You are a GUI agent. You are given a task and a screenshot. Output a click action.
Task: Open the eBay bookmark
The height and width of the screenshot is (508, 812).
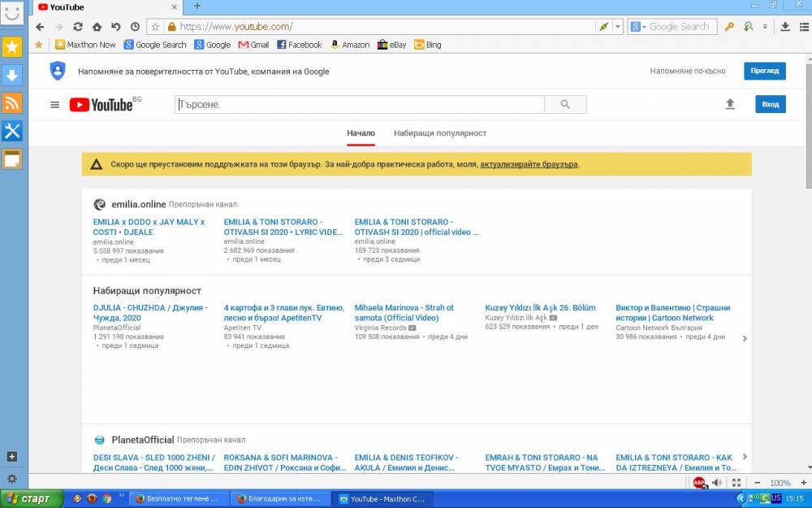(x=391, y=45)
